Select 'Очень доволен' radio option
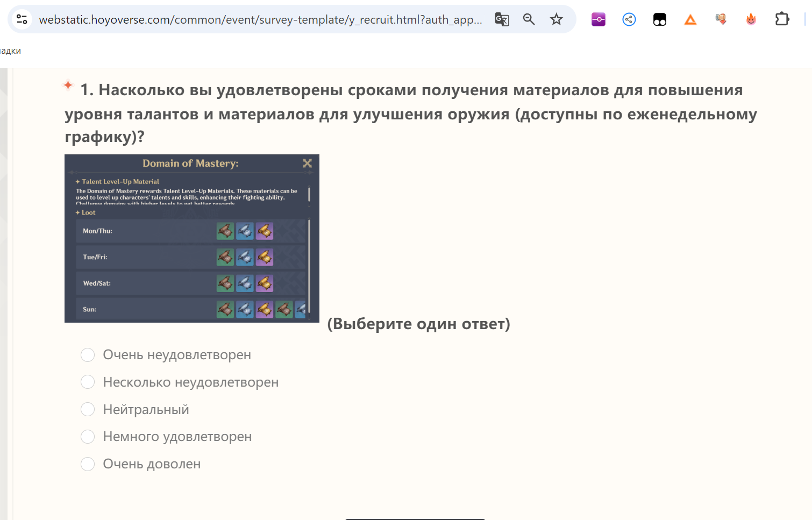 (88, 464)
